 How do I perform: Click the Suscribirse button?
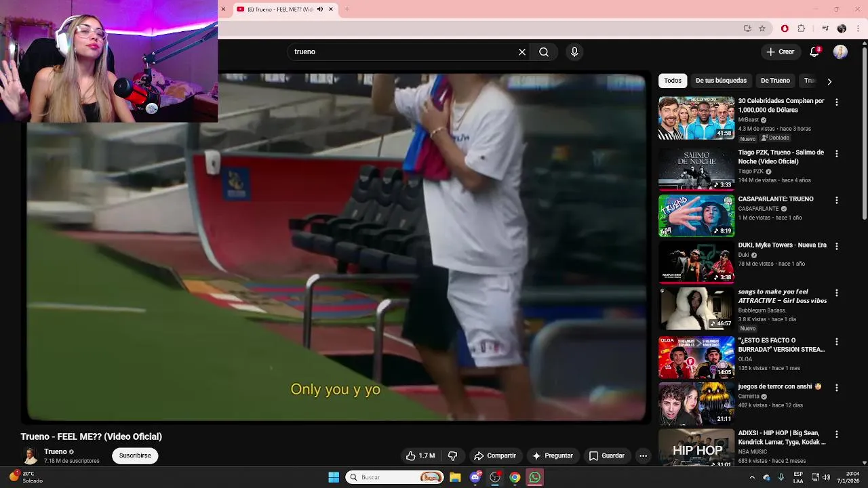coord(135,455)
